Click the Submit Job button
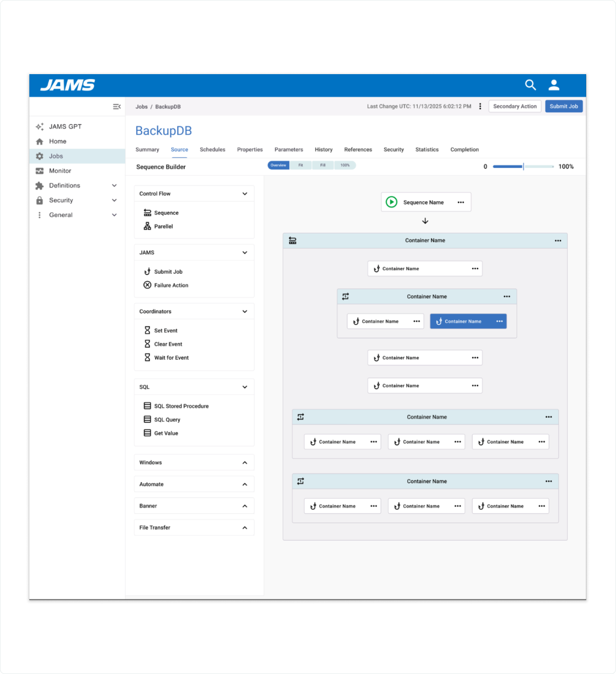616x674 pixels. tap(564, 106)
